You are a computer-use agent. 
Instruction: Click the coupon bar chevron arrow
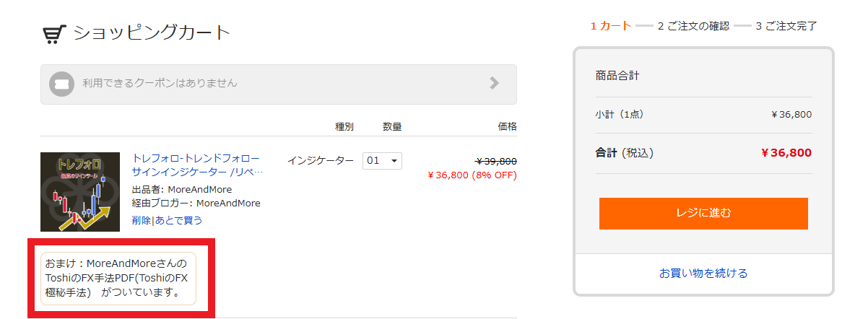pyautogui.click(x=494, y=83)
